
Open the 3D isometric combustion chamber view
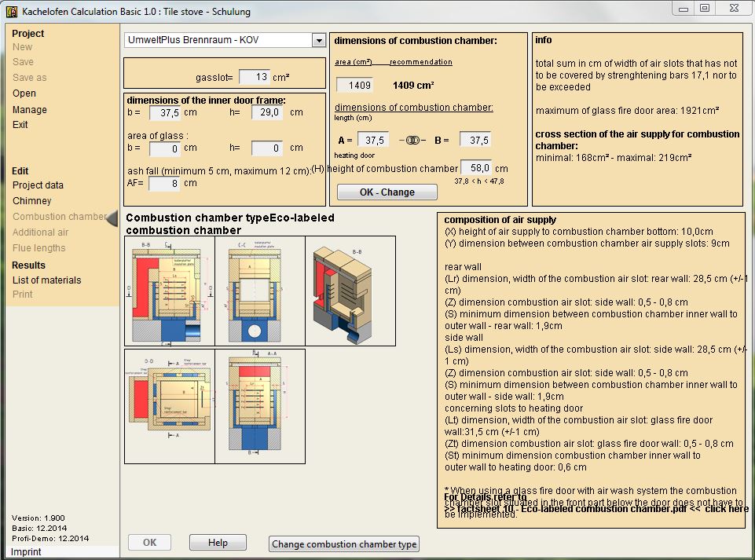(x=350, y=291)
